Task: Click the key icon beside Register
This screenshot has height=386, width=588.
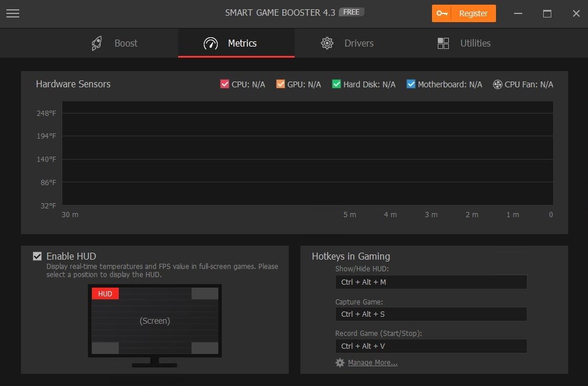Action: tap(442, 13)
